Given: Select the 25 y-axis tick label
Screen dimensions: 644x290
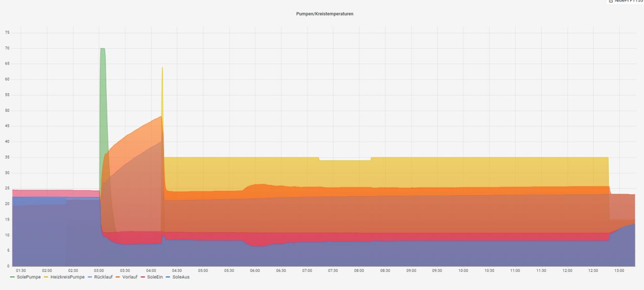Looking at the screenshot, I should 7,189.
